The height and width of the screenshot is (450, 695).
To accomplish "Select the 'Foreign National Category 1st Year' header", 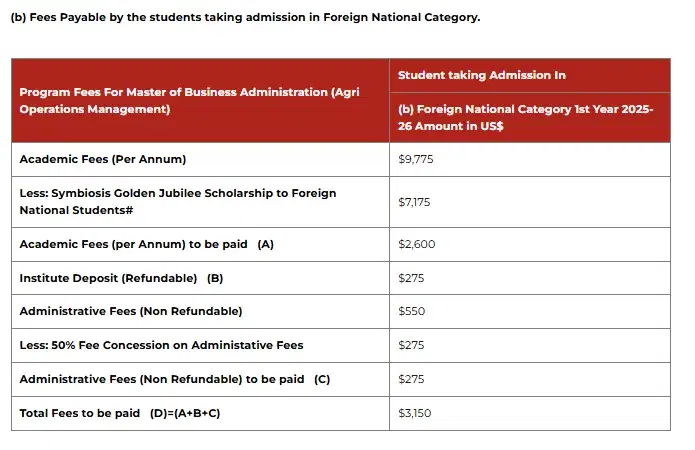I will coord(525,117).
